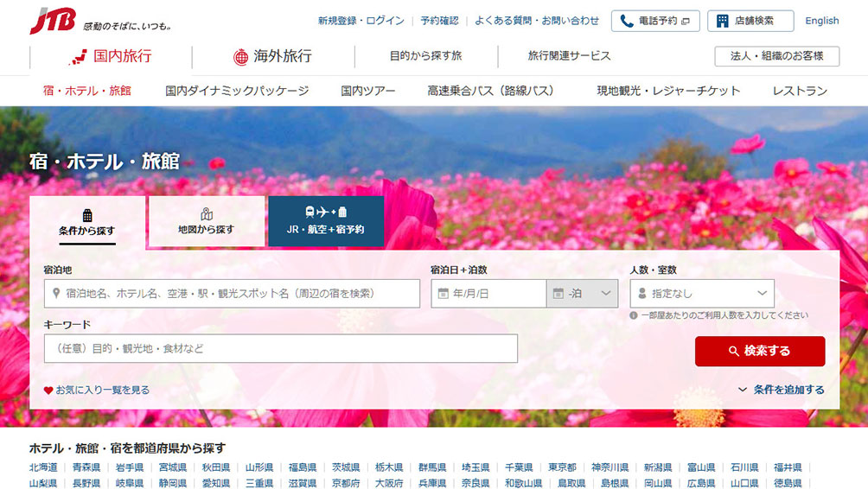Select 現地観光・レジャーチケット submenu item
868x489 pixels.
tap(668, 91)
